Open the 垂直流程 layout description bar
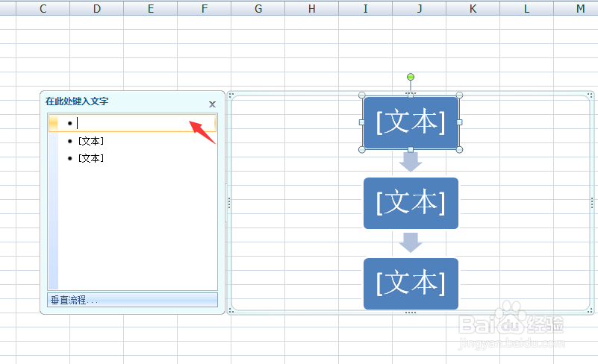The width and height of the screenshot is (598, 364). pos(132,300)
